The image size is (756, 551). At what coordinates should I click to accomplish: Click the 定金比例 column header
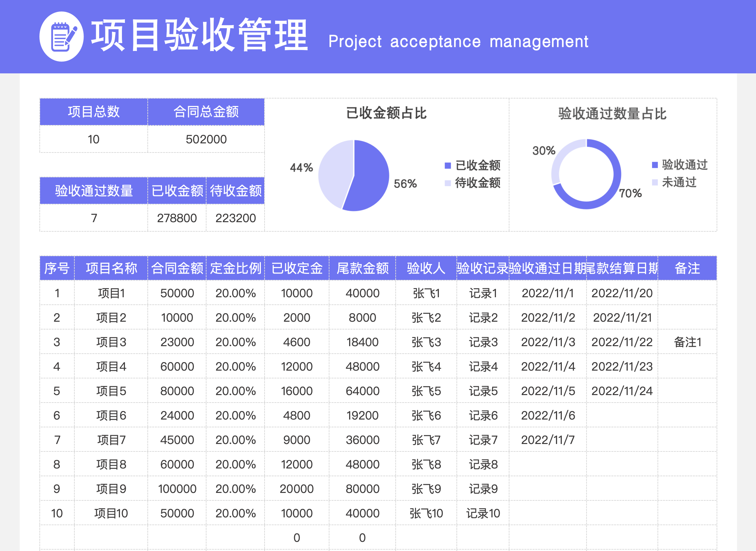(x=235, y=268)
